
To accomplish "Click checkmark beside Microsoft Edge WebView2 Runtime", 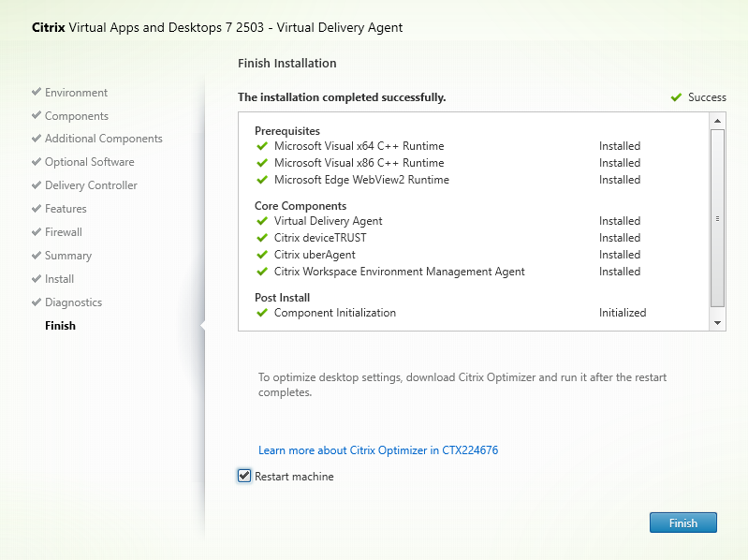I will 262,180.
